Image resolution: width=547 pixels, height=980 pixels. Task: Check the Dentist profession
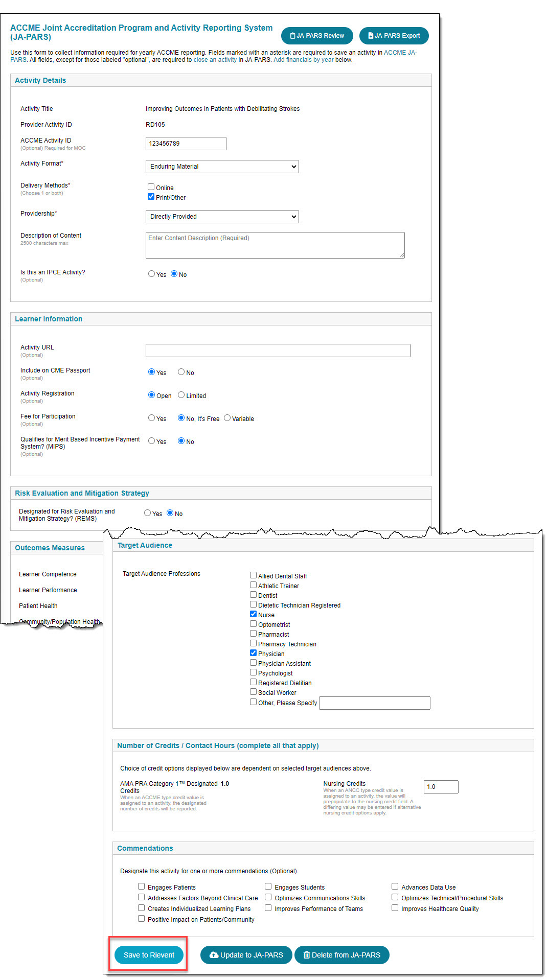click(x=253, y=595)
